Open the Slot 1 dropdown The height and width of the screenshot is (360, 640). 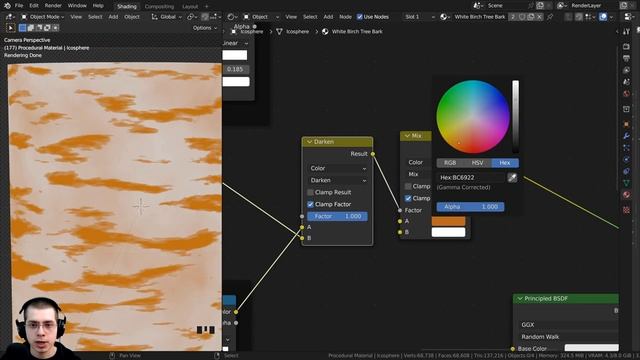pyautogui.click(x=420, y=17)
